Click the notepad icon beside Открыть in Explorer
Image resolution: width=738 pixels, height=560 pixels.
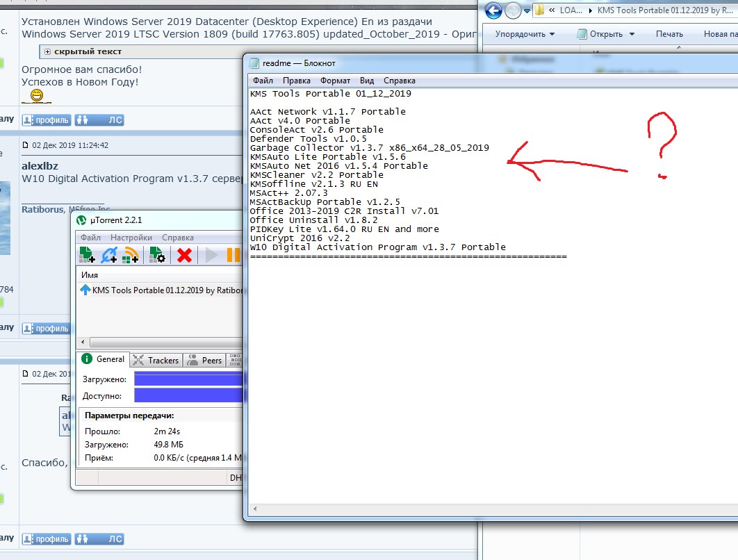coord(582,34)
